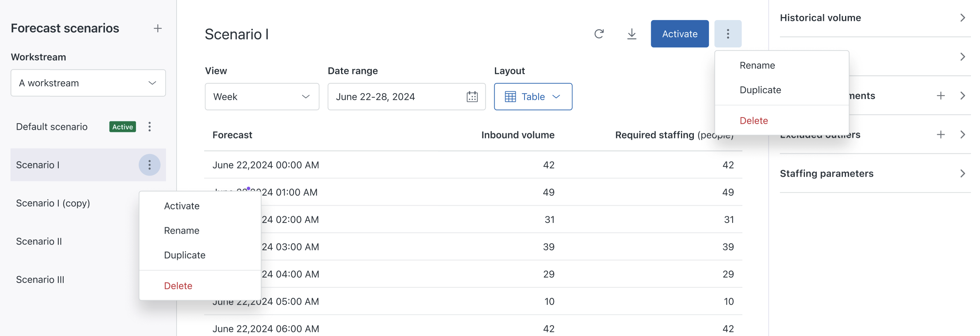This screenshot has height=336, width=980.
Task: Select Duplicate in the sidebar context menu
Action: [185, 255]
